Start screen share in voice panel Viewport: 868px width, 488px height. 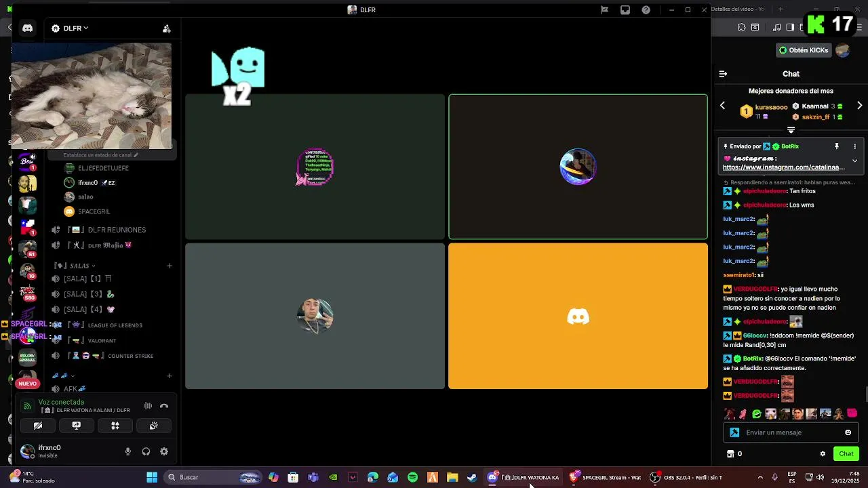click(x=77, y=426)
